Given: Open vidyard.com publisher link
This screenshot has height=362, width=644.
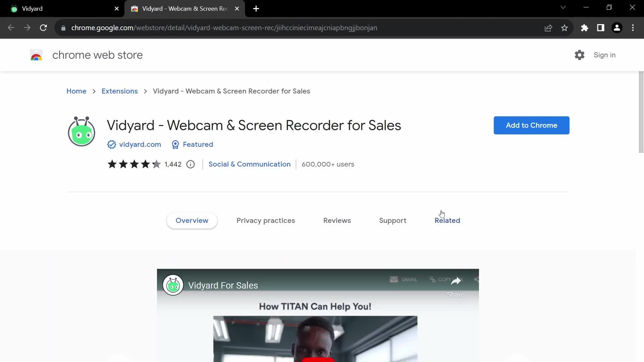Looking at the screenshot, I should tap(140, 144).
